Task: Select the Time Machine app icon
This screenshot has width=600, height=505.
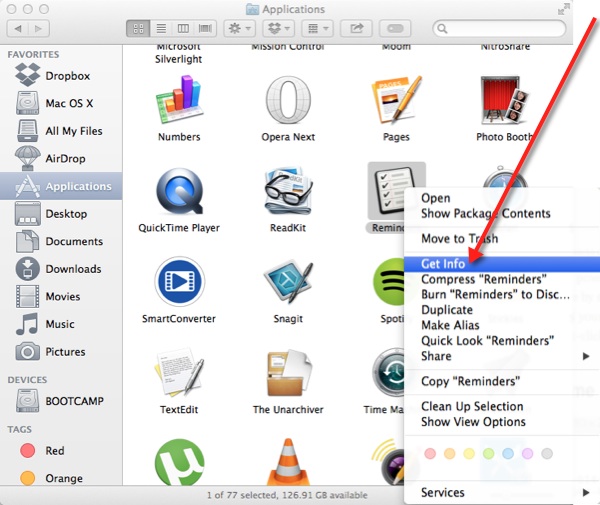Action: [388, 372]
